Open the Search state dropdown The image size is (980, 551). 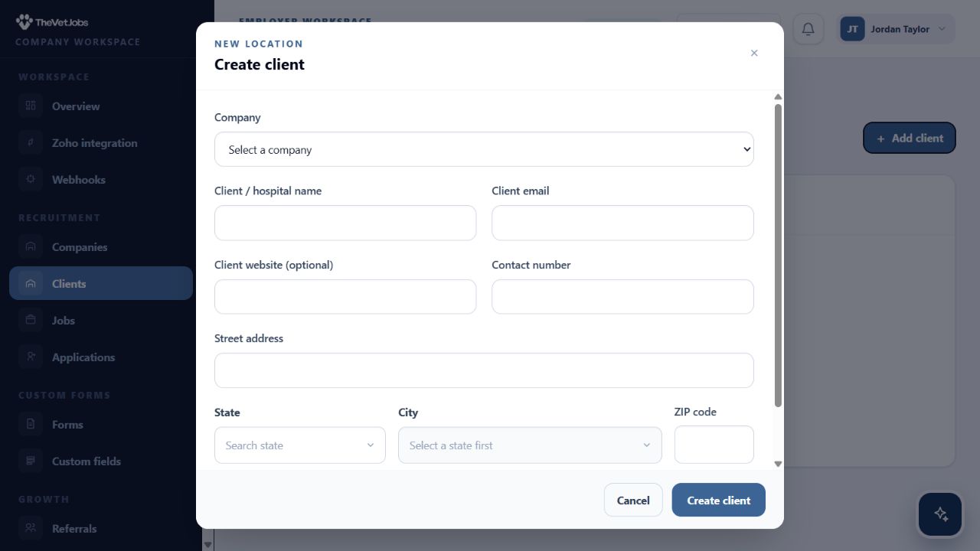(300, 445)
